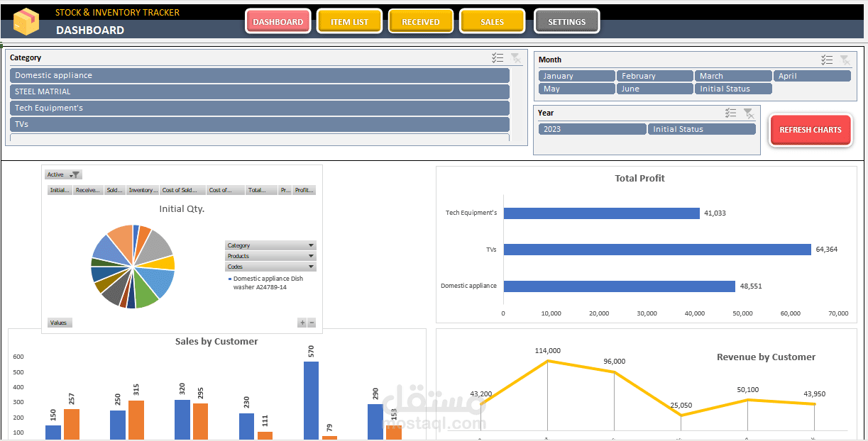Viewport: 868px width, 441px height.
Task: Filter by month March
Action: [734, 76]
